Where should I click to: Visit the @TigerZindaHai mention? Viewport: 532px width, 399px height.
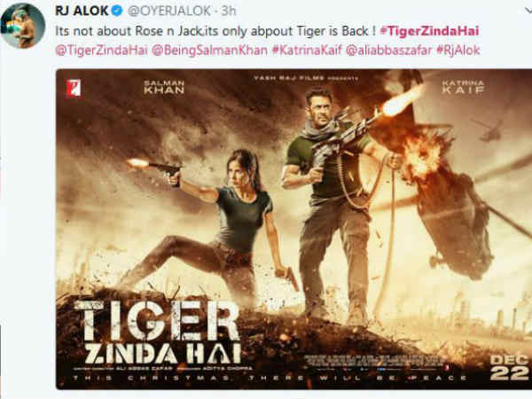[x=101, y=51]
